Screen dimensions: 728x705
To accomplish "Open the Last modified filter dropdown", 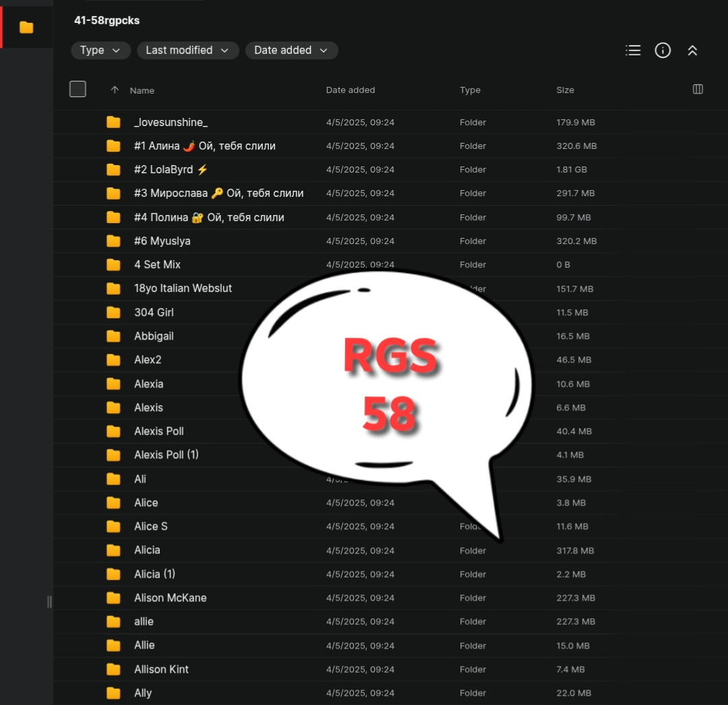I will pos(187,51).
